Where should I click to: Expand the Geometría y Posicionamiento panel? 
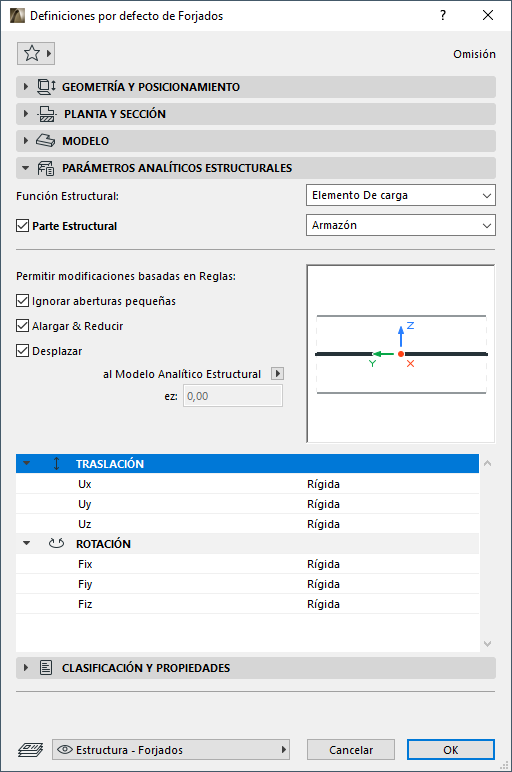[x=26, y=87]
